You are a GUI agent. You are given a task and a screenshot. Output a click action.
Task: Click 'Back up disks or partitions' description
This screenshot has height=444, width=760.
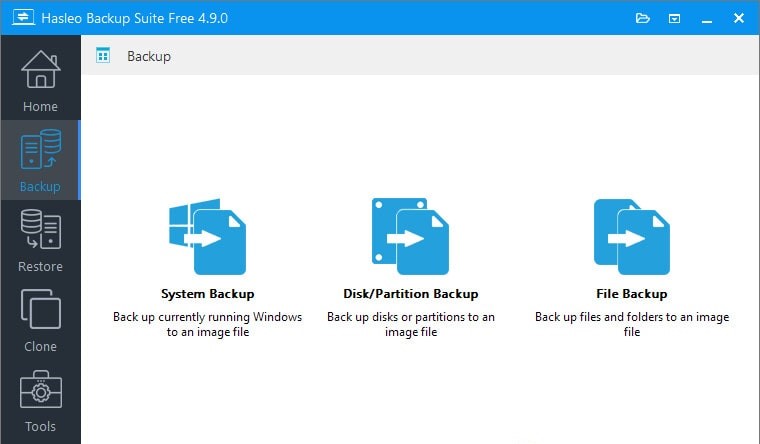click(x=411, y=324)
